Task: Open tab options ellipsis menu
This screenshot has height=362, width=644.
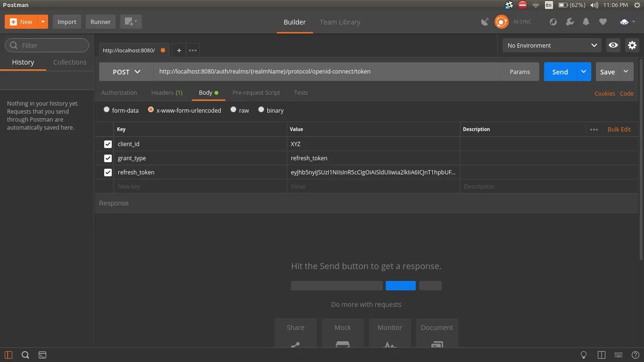Action: point(193,50)
